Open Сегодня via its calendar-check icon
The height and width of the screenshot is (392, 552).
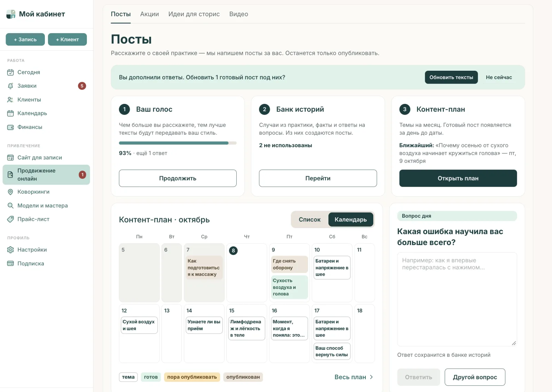pos(10,72)
